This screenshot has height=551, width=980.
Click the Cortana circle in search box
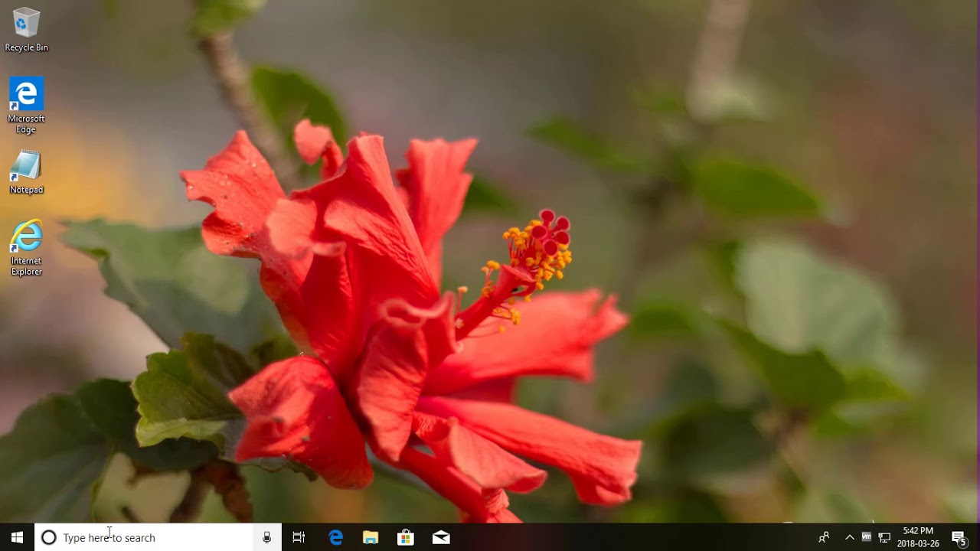(x=49, y=537)
